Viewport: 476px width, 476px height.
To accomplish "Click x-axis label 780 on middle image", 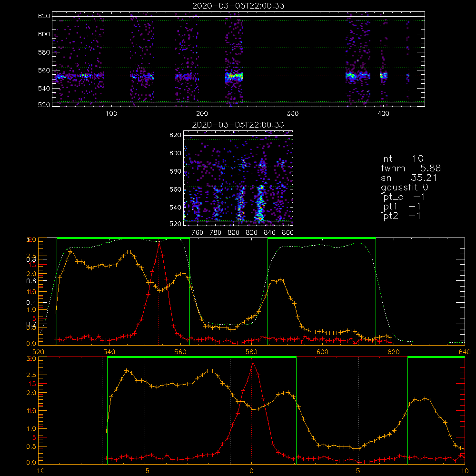I will (216, 233).
